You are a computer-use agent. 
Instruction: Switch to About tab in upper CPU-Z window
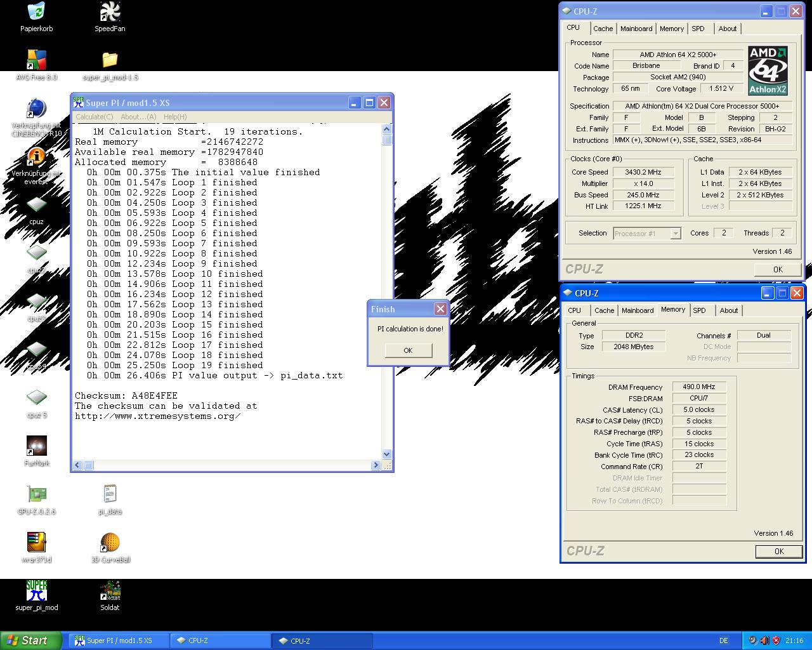coord(728,29)
